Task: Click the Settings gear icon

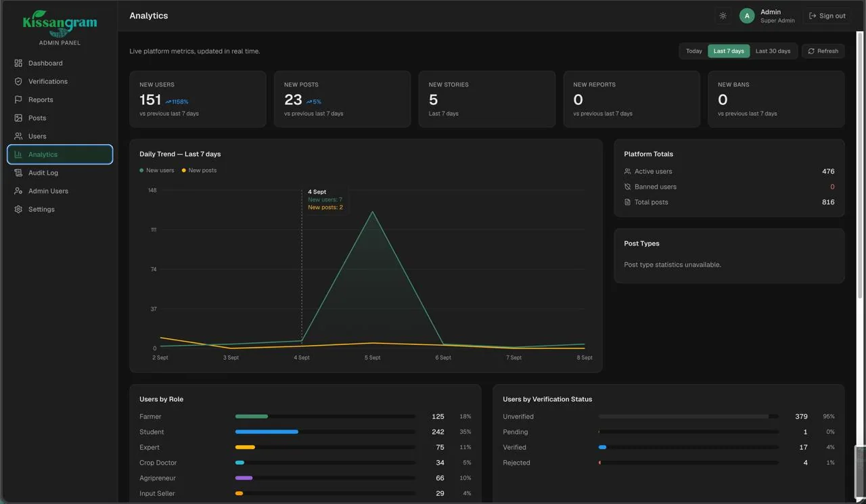Action: [18, 209]
